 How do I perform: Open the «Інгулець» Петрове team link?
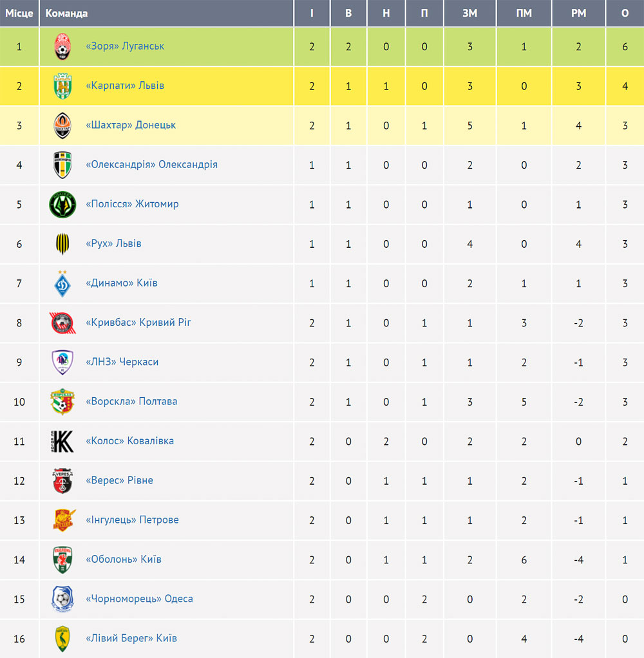pos(132,520)
